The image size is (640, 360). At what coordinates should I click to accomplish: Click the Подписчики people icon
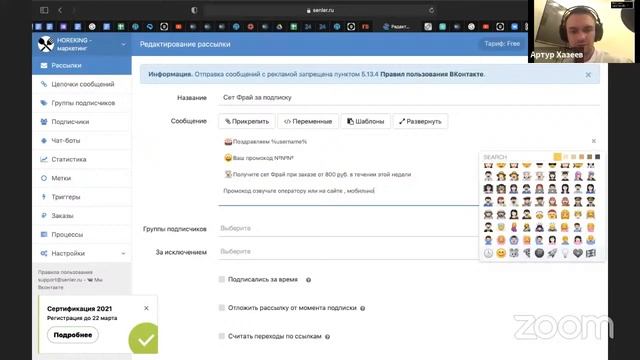click(44, 122)
